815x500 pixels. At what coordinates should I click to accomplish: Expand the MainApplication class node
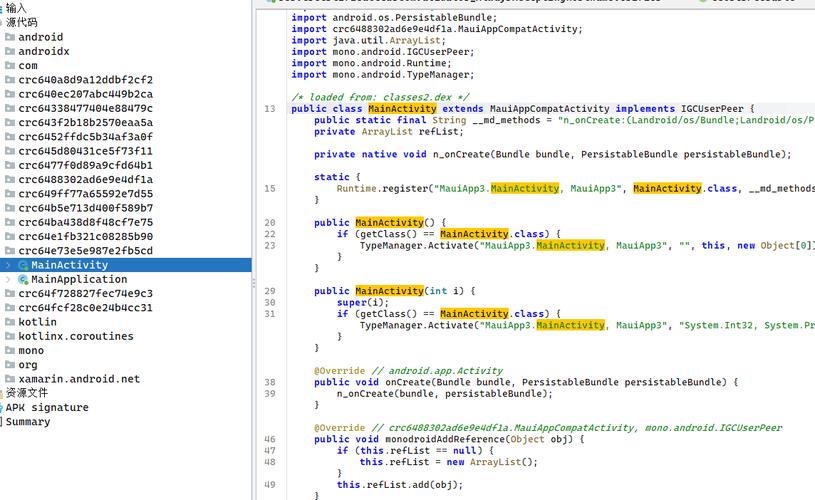[x=8, y=280]
